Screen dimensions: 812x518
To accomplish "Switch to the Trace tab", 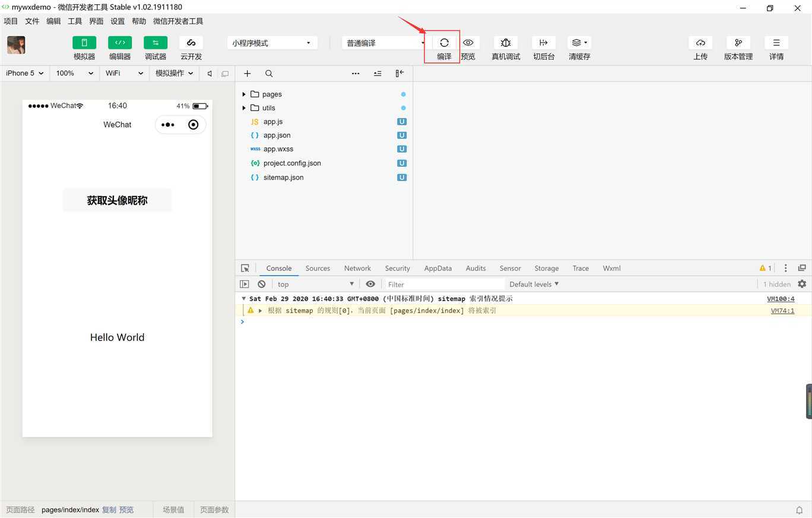I will (581, 269).
